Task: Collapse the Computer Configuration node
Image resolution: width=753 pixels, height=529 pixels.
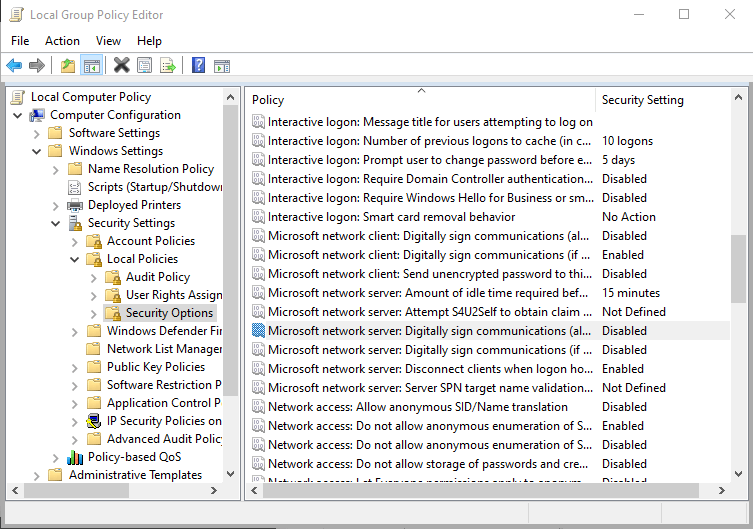Action: pos(18,115)
